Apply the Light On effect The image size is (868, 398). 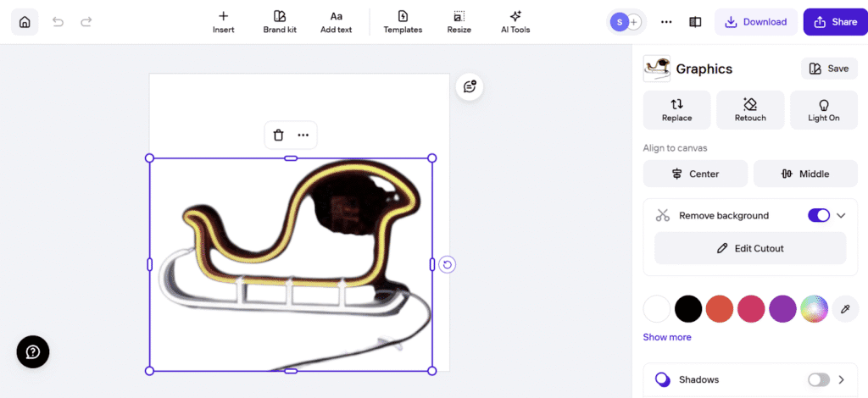[824, 110]
